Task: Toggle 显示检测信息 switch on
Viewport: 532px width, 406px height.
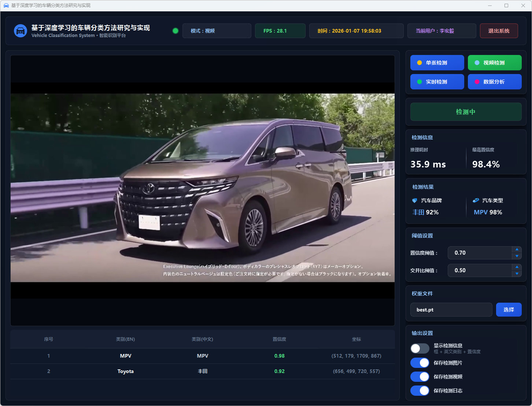Action: (x=420, y=348)
